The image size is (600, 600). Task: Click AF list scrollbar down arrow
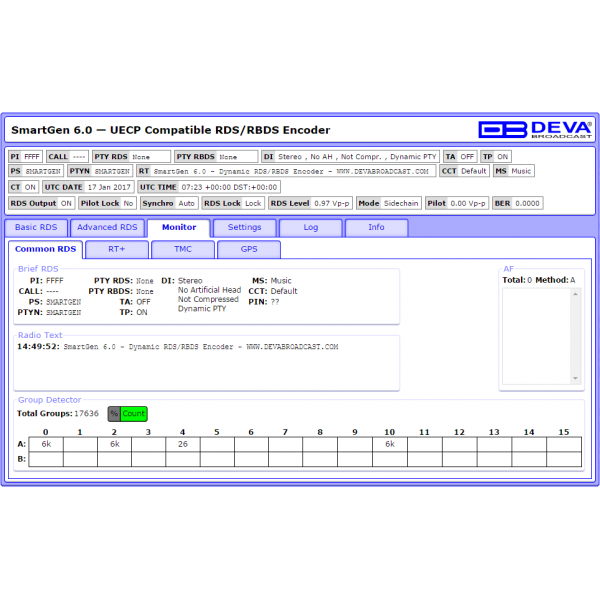click(x=575, y=378)
